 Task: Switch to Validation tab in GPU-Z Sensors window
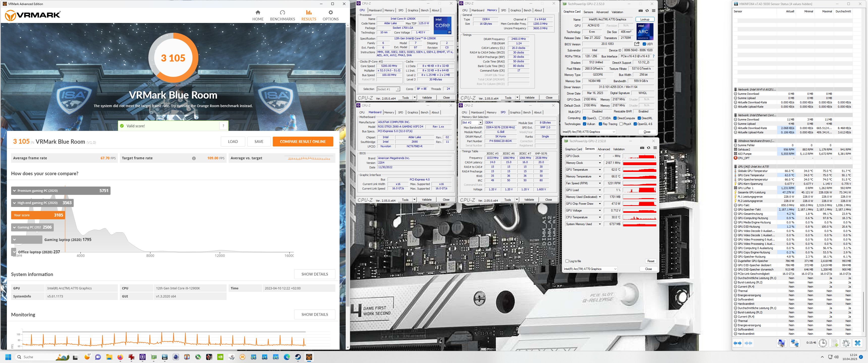tap(619, 149)
